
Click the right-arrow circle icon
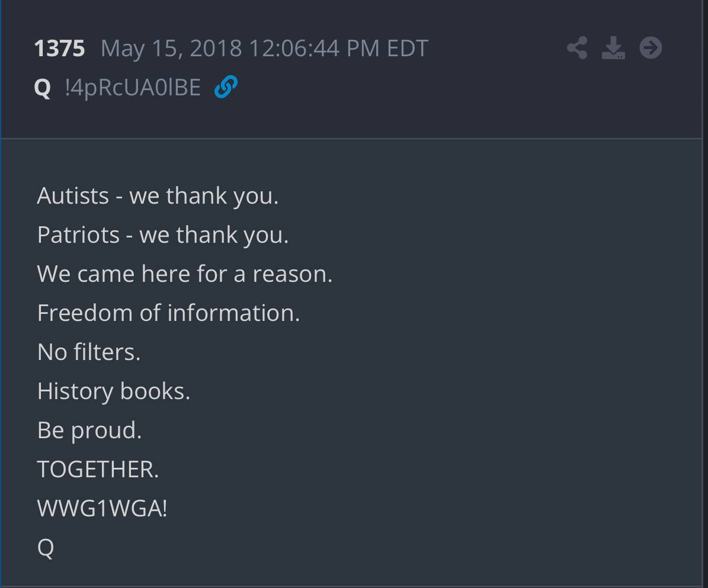pos(651,48)
